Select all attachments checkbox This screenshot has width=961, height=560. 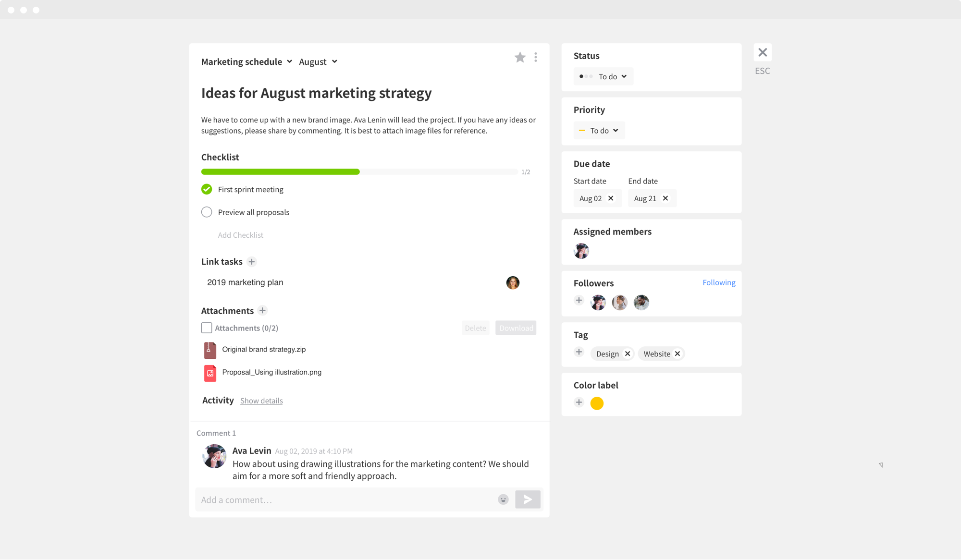click(207, 328)
